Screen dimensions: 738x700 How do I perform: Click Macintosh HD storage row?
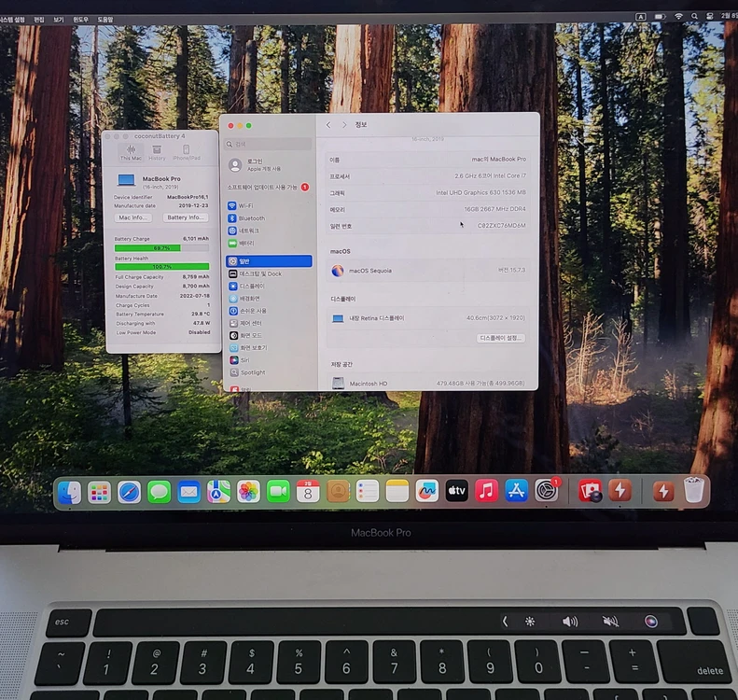(428, 384)
